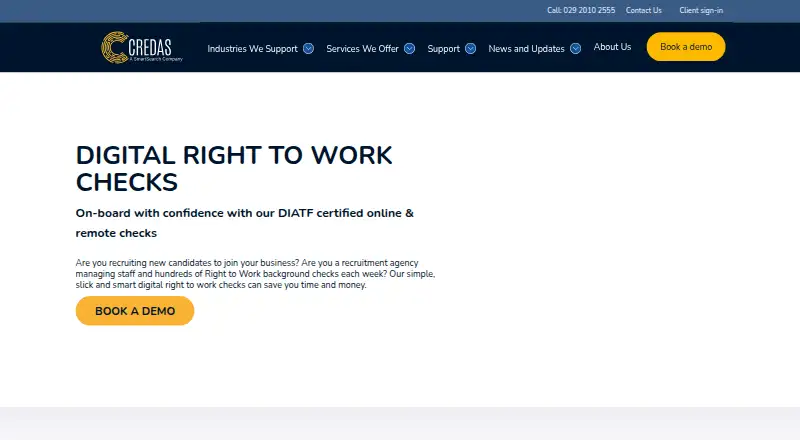The width and height of the screenshot is (800, 440).
Task: Click the Credas logo
Action: pyautogui.click(x=142, y=47)
